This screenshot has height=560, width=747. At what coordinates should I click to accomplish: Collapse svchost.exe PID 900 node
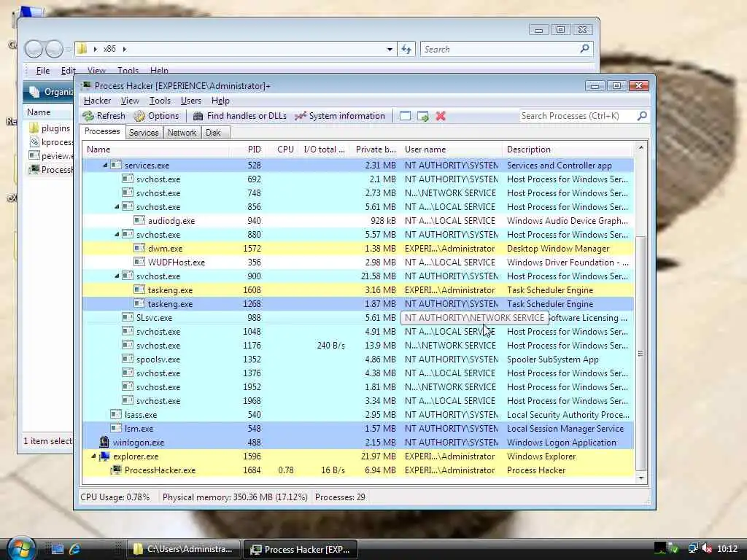point(117,276)
